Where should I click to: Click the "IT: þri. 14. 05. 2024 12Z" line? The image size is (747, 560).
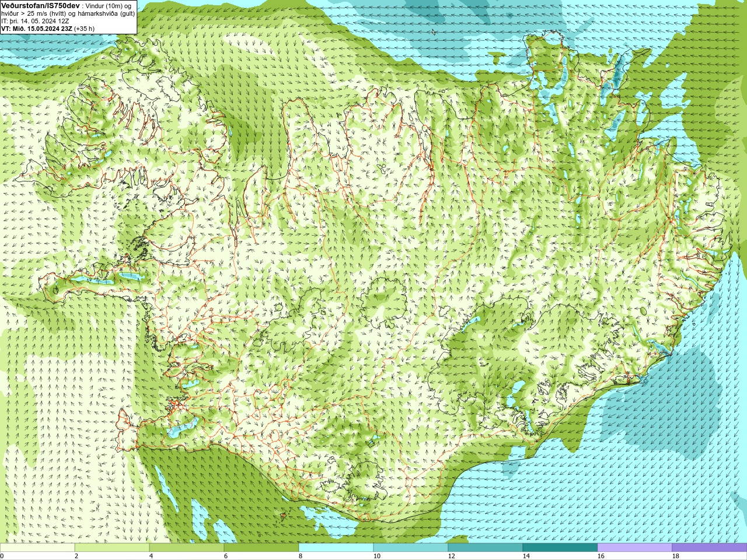pos(35,21)
